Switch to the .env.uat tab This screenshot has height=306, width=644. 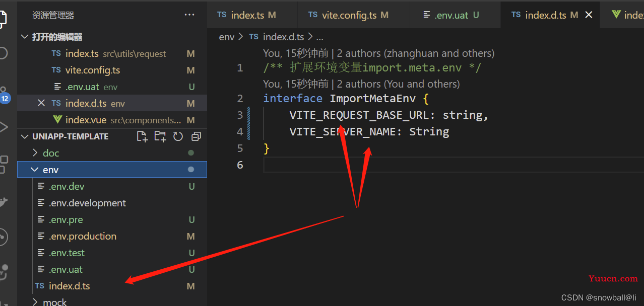(456, 15)
